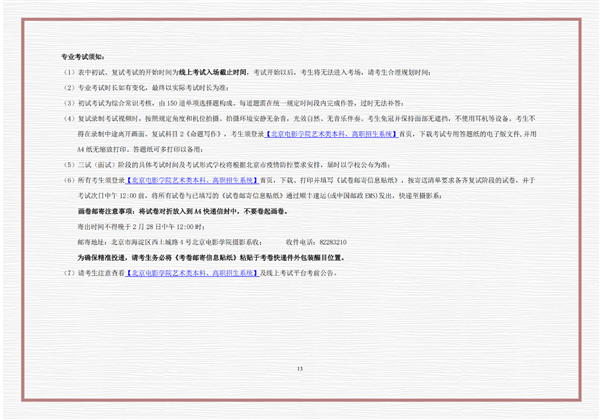
Task: Click the line starting A4 纸无缩放打印
Action: tap(140, 150)
